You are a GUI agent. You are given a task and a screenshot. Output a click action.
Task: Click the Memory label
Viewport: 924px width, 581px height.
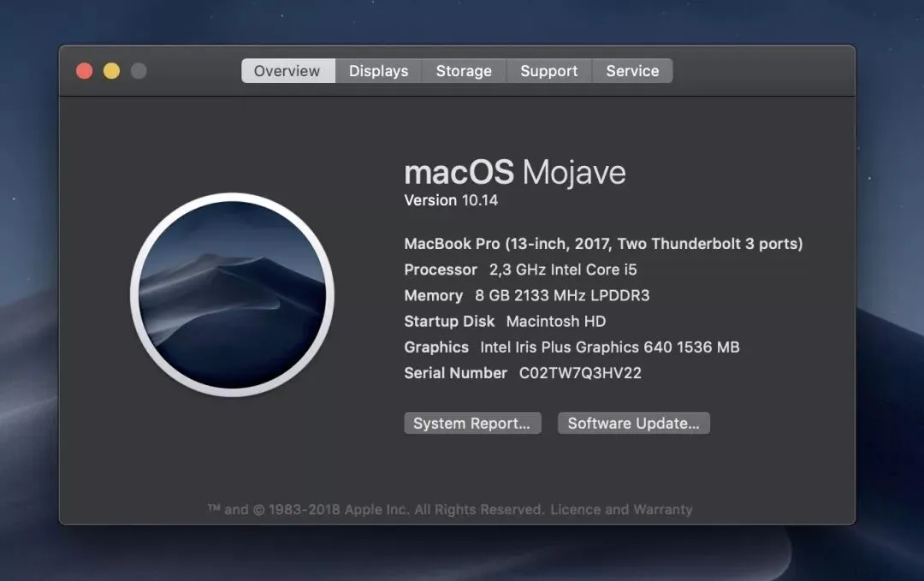(x=434, y=296)
